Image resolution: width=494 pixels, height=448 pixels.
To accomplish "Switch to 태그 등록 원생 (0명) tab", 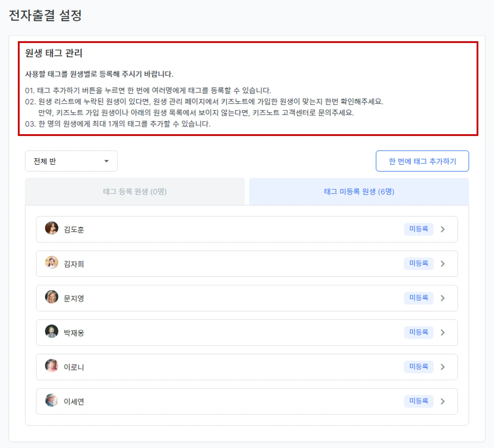I will coord(135,191).
